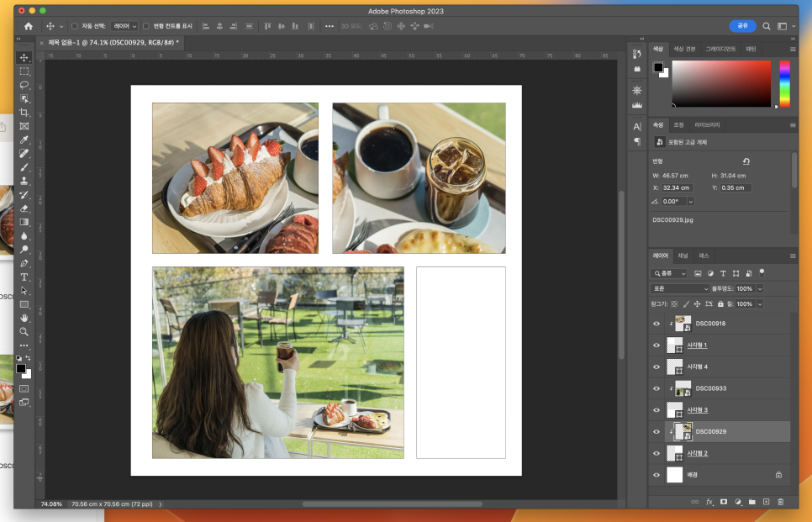Hide the DSC00933 layer
812x522 pixels.
click(x=656, y=388)
